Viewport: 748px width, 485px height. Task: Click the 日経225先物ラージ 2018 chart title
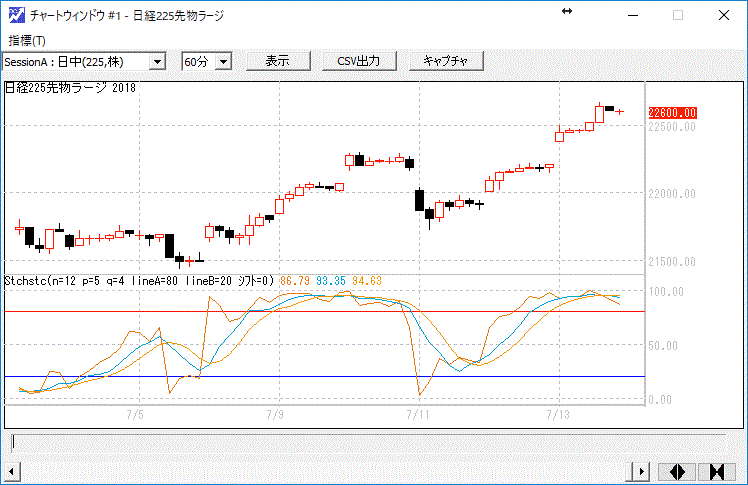(x=71, y=88)
